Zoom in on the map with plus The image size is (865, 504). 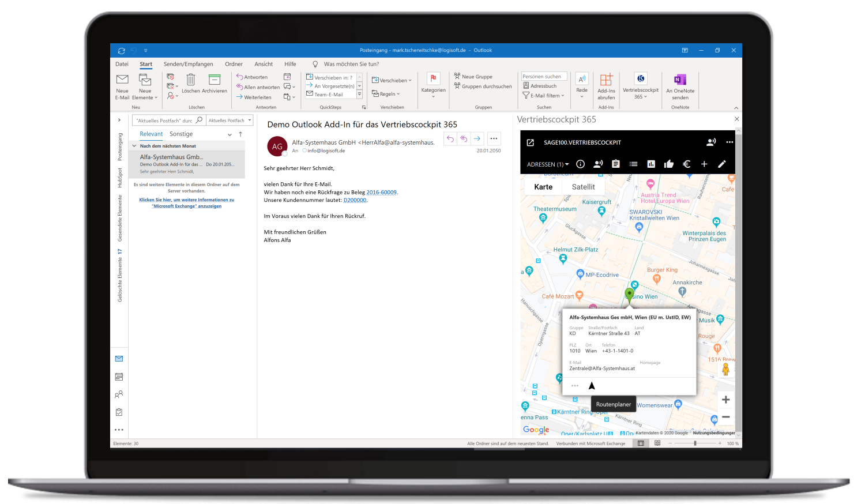[x=725, y=400]
